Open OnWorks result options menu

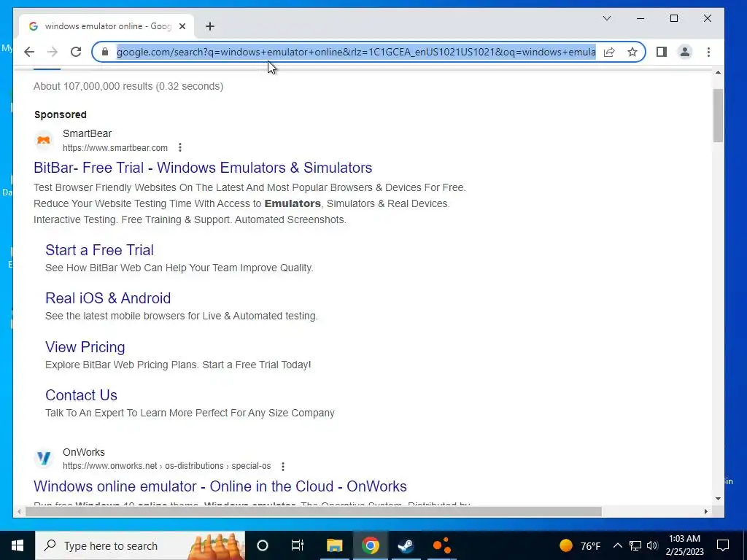[283, 466]
